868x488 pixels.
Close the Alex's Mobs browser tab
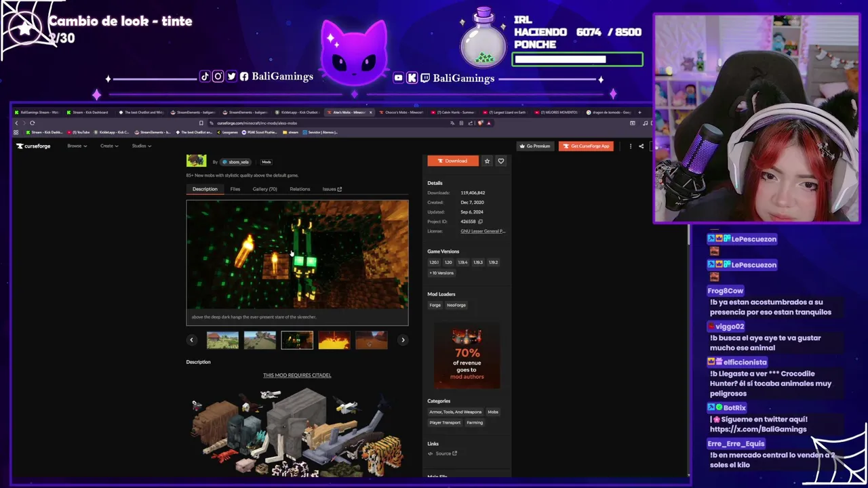click(370, 113)
